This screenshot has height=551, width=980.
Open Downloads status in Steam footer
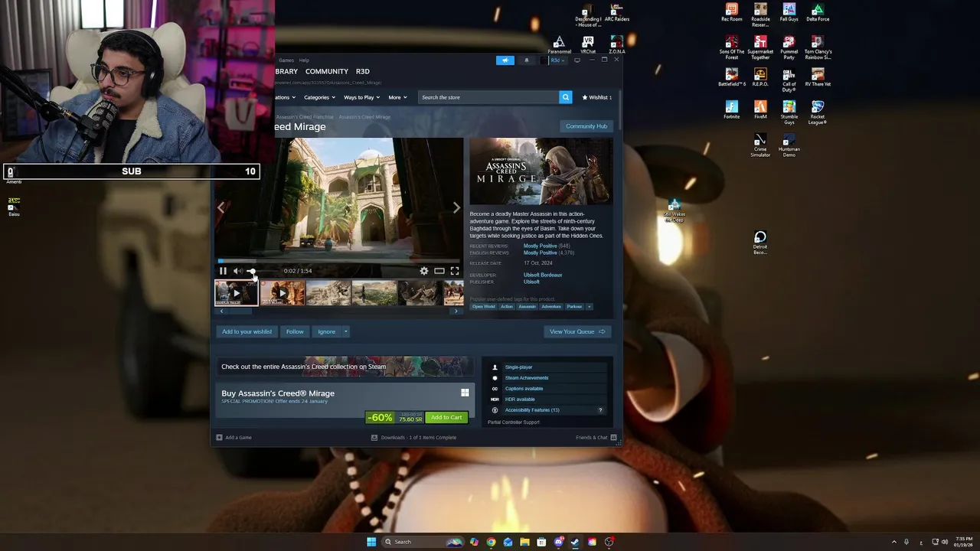coord(413,438)
